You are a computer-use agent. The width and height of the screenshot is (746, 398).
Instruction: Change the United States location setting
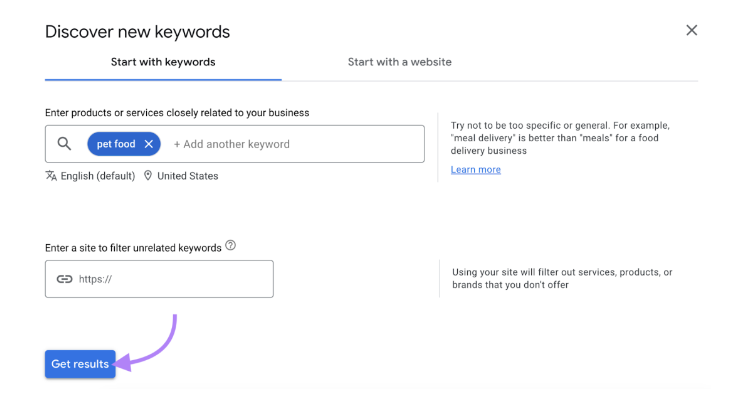click(187, 176)
